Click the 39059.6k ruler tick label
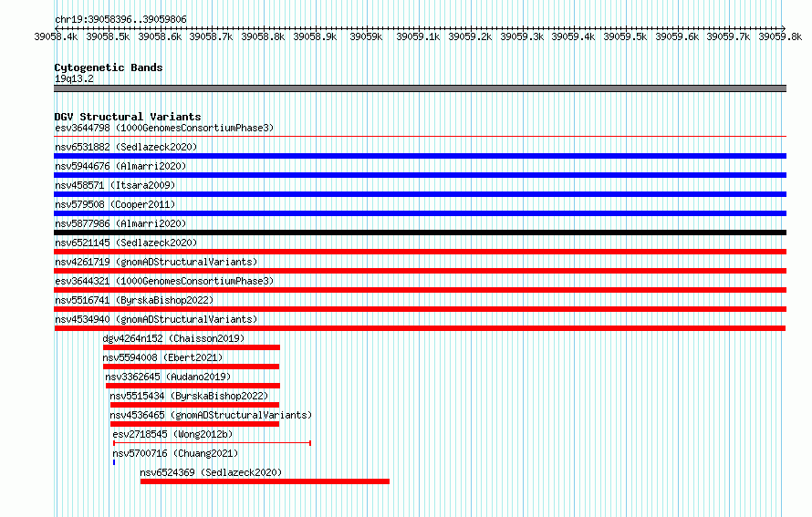Image resolution: width=812 pixels, height=517 pixels. pyautogui.click(x=677, y=36)
